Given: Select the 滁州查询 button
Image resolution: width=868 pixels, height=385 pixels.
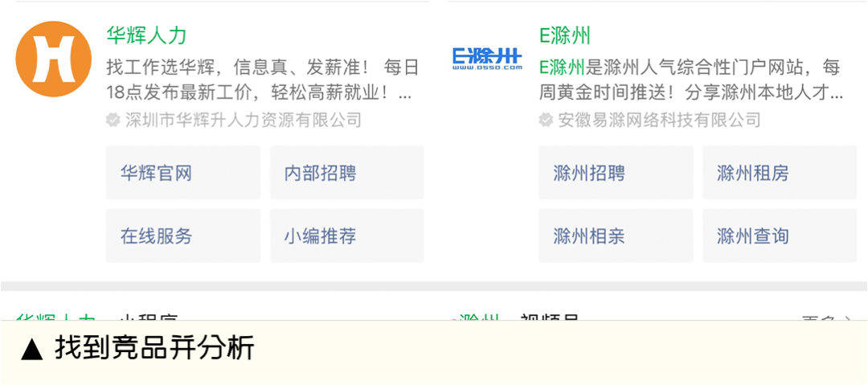Looking at the screenshot, I should click(780, 236).
